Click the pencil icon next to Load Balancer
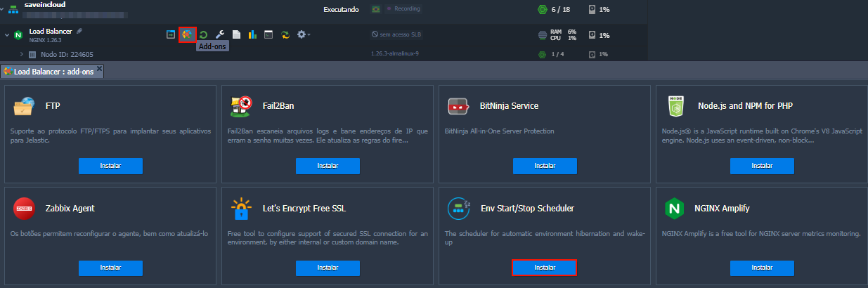The image size is (868, 288). pos(79,31)
